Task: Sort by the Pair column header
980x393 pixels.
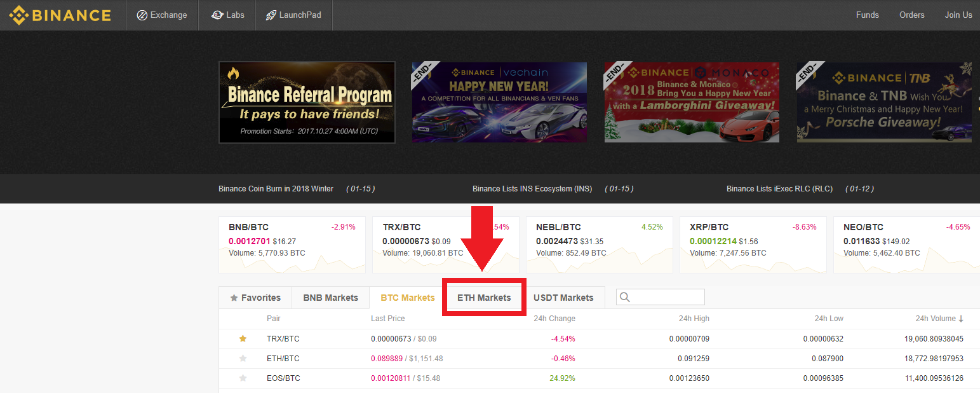Action: tap(274, 319)
